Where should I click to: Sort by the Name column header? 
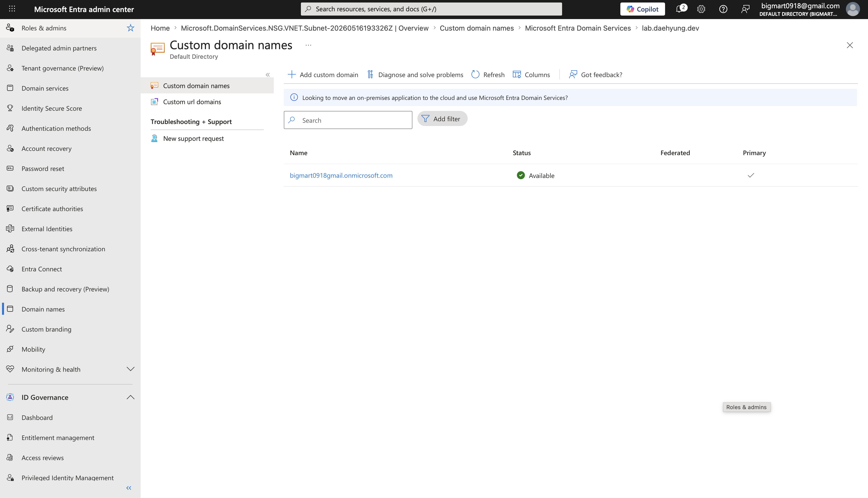pyautogui.click(x=298, y=153)
